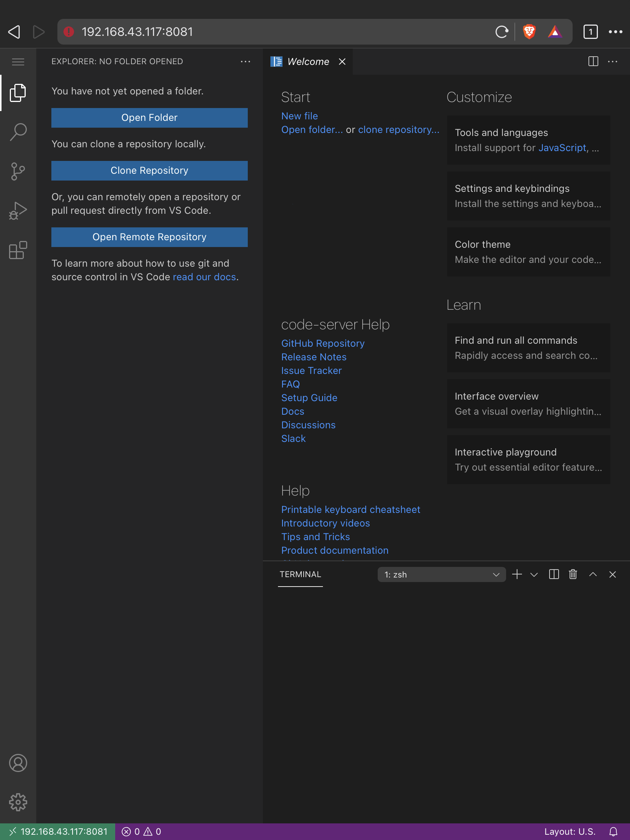Open the Slack link
Image resolution: width=630 pixels, height=840 pixels.
(x=293, y=439)
